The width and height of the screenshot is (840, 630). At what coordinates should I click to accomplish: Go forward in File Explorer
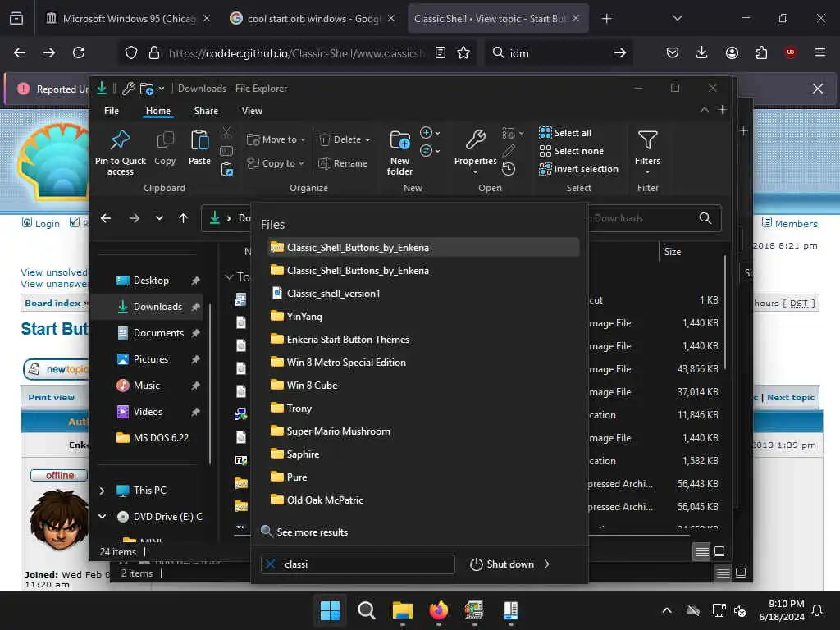pos(135,218)
